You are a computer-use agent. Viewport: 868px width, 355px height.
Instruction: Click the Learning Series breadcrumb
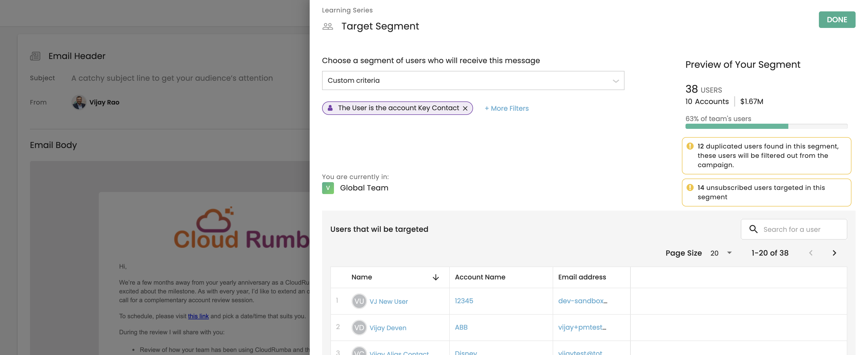[347, 10]
